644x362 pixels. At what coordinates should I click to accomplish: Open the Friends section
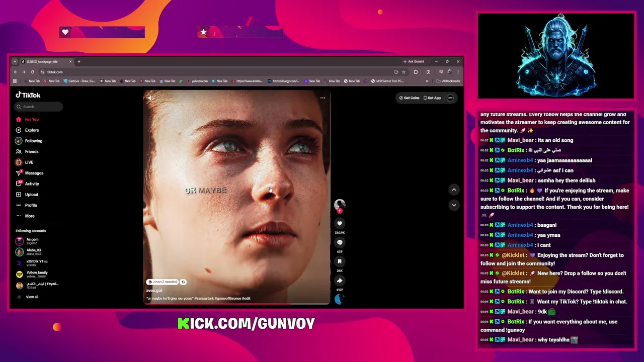[x=27, y=151]
